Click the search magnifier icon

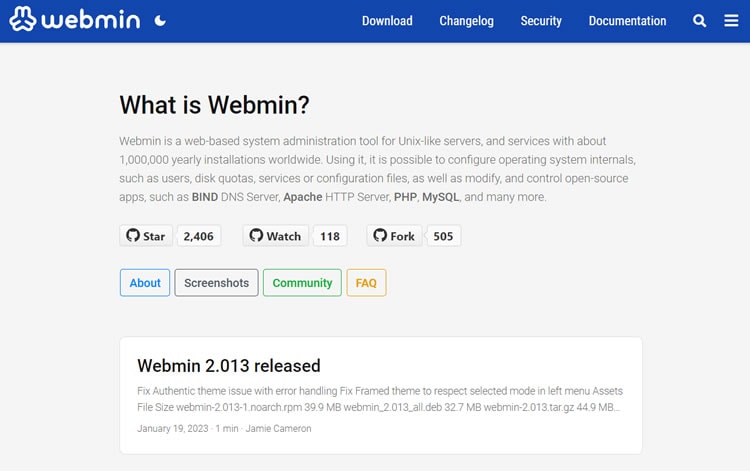click(699, 21)
